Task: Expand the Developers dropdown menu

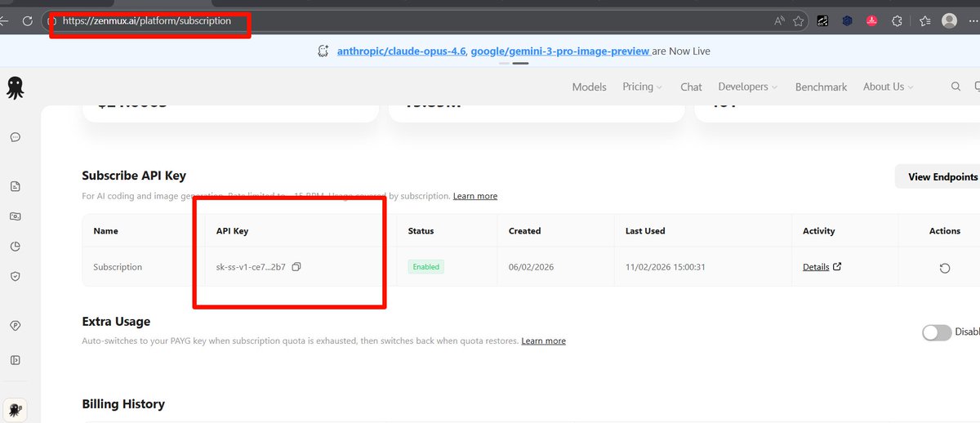Action: coord(747,87)
